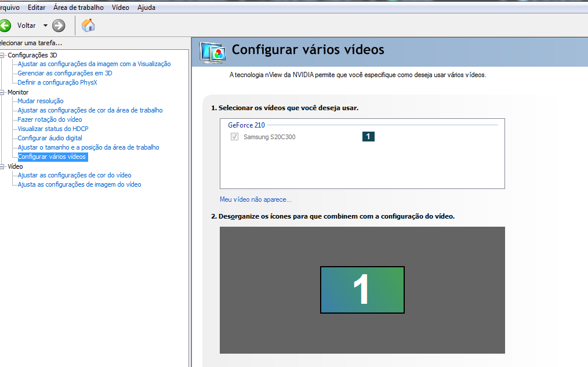Open Definir a configuração PhysX
The image size is (588, 367).
click(57, 82)
